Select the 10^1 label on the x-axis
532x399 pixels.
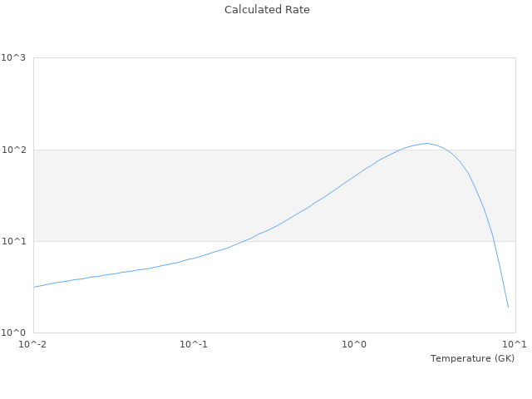(x=515, y=344)
